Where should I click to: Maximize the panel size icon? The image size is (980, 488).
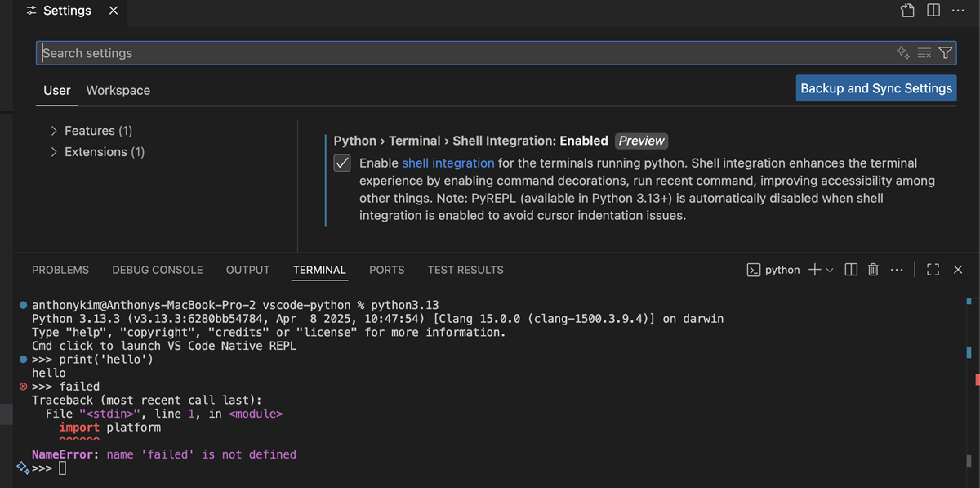click(933, 270)
